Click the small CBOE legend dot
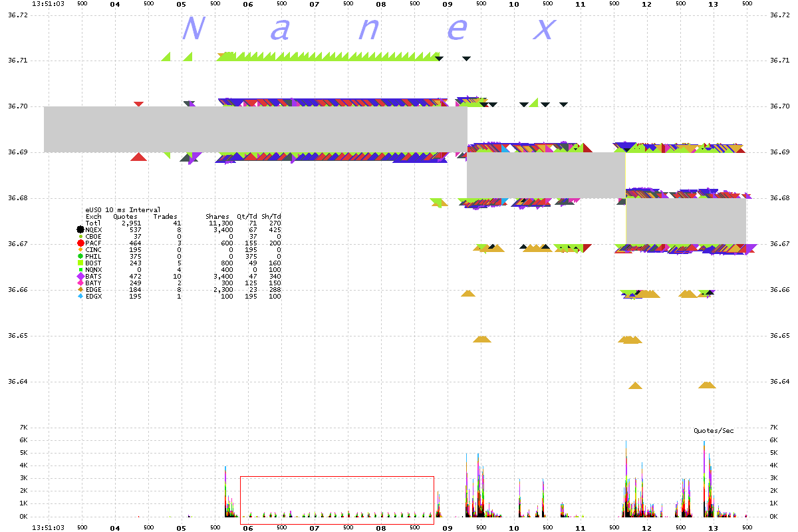This screenshot has width=798, height=532. point(80,236)
